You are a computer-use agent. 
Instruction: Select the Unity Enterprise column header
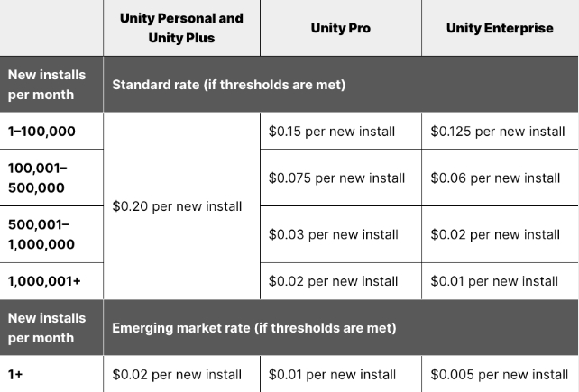(x=500, y=28)
